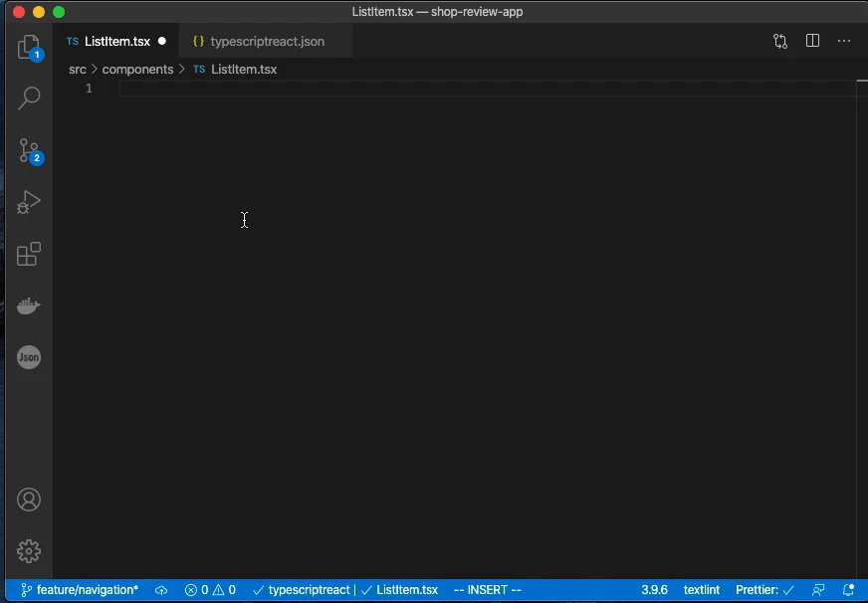The image size is (868, 603).
Task: Switch to the ListItem.tsx tab
Action: 116,42
